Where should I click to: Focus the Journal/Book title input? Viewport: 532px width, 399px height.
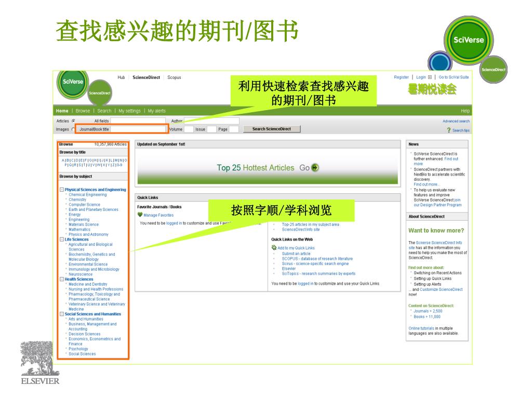coord(138,129)
